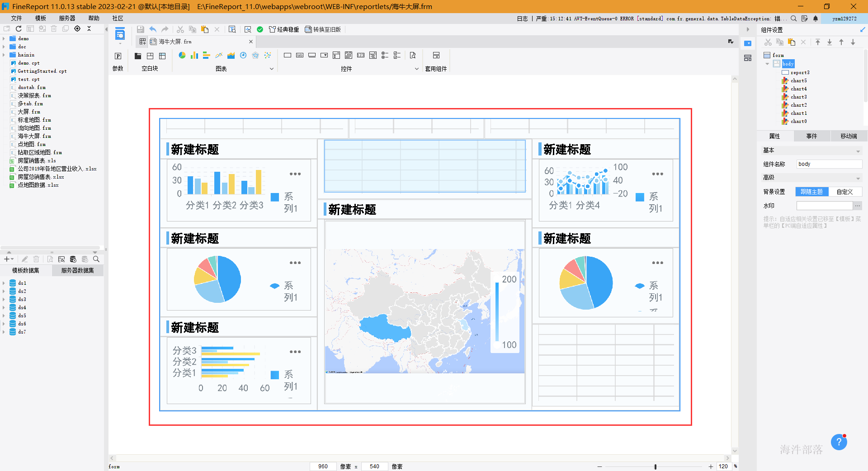
Task: Insert a column chart component
Action: coord(194,55)
